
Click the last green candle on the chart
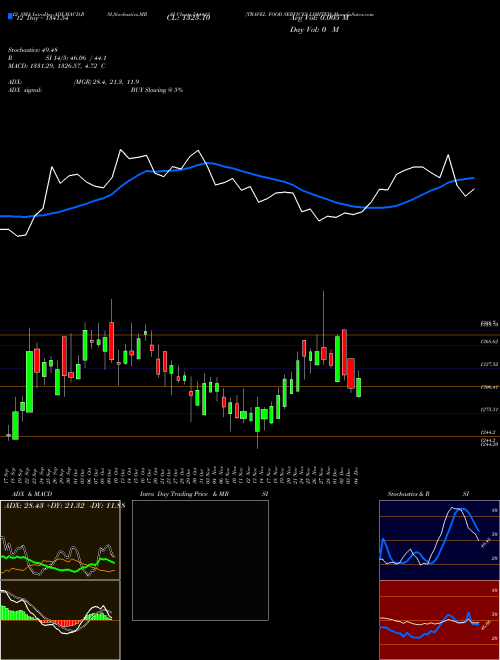click(358, 387)
